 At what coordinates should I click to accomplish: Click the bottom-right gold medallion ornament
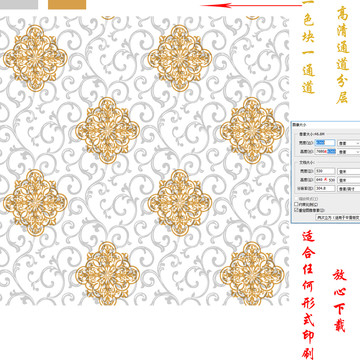[x=252, y=274]
